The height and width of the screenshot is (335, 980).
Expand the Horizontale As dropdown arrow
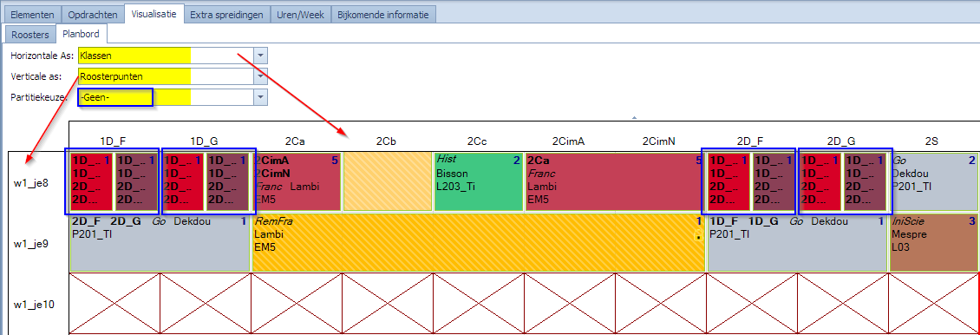[261, 56]
